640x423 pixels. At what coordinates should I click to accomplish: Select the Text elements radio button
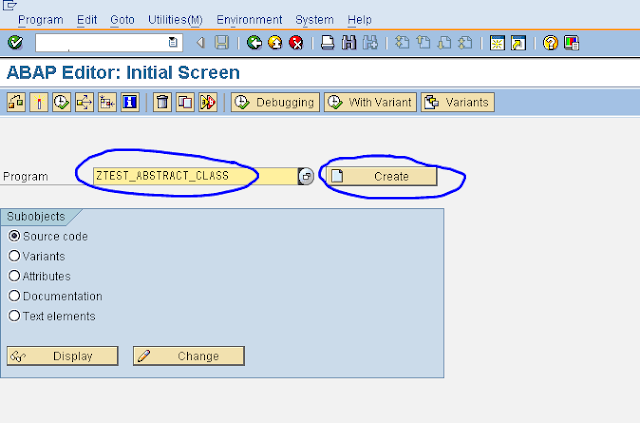14,316
